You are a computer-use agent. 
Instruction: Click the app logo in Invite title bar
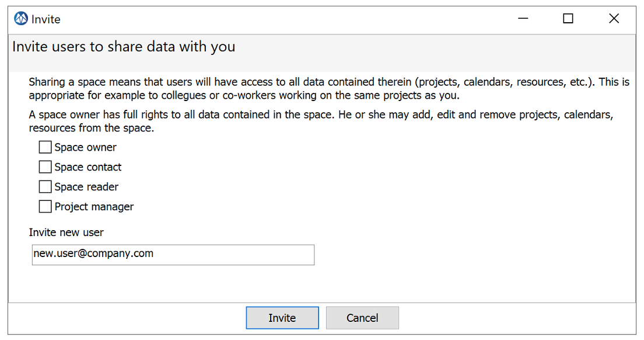(21, 19)
